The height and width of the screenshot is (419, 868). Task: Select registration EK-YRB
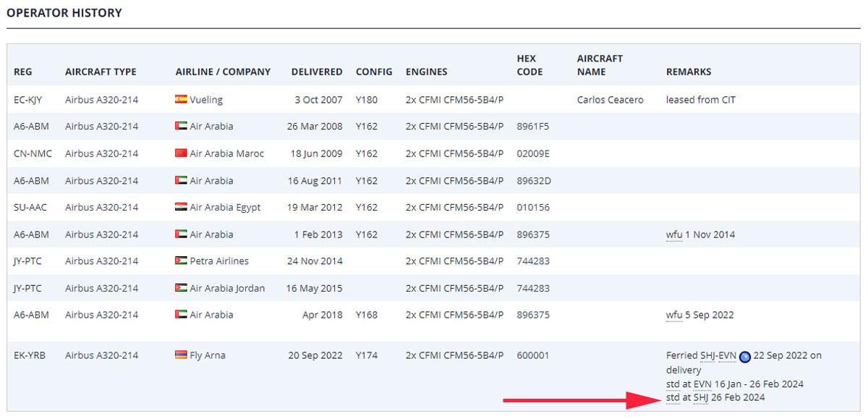point(30,355)
